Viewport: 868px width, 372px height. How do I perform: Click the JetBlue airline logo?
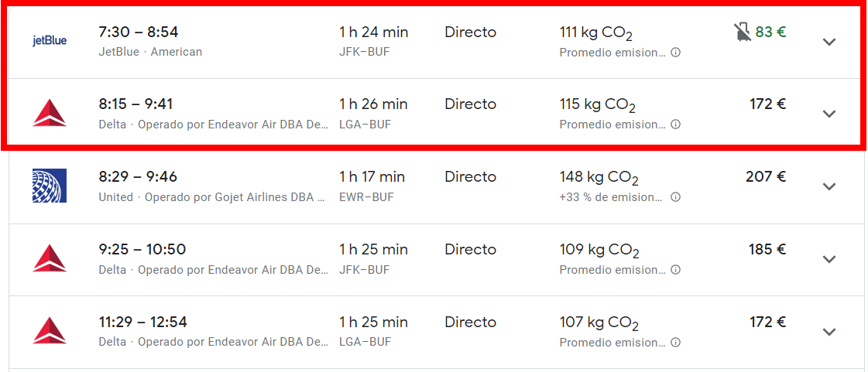[50, 42]
